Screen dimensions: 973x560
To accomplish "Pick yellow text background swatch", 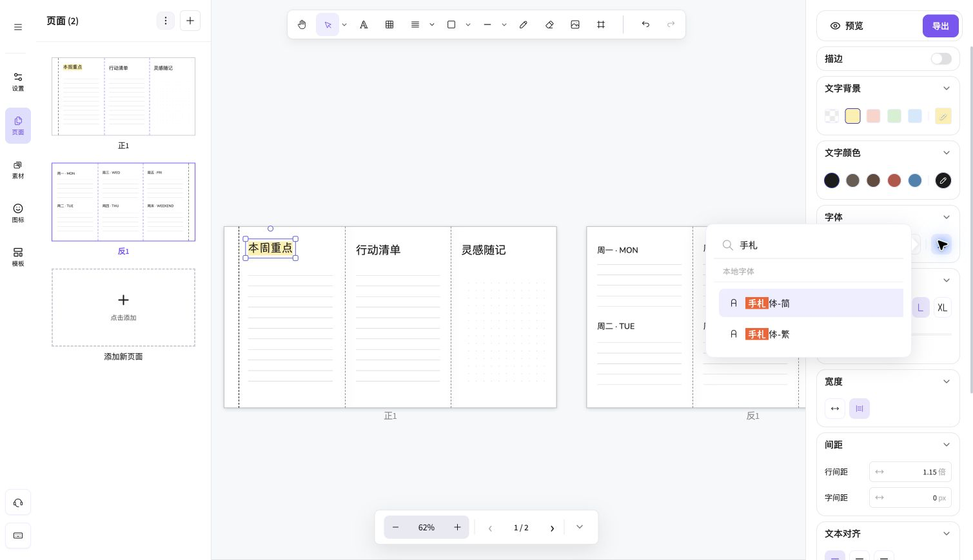I will pyautogui.click(x=852, y=116).
